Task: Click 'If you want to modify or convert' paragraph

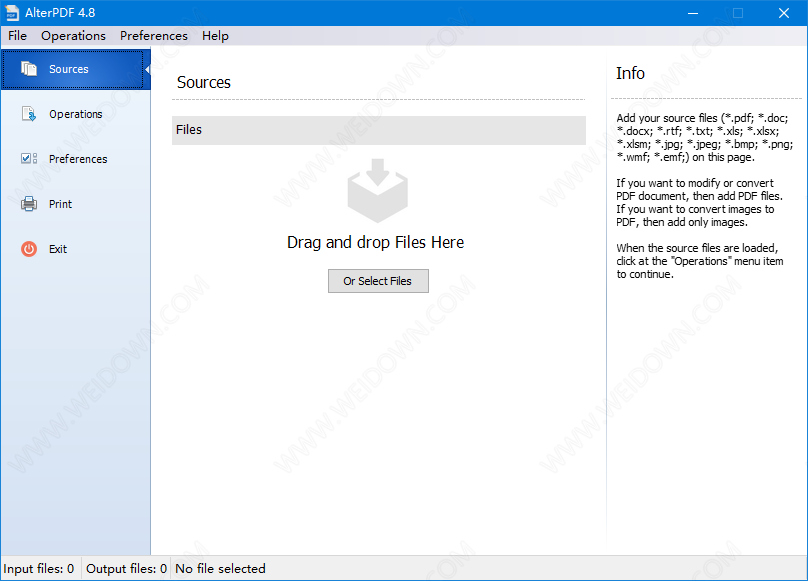Action: click(699, 203)
